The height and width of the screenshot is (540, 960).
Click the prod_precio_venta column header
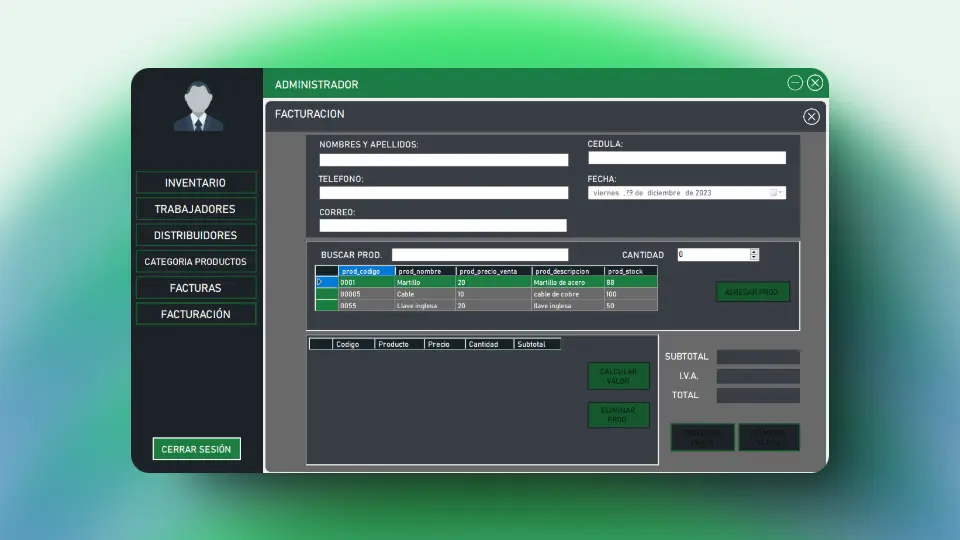tap(493, 271)
